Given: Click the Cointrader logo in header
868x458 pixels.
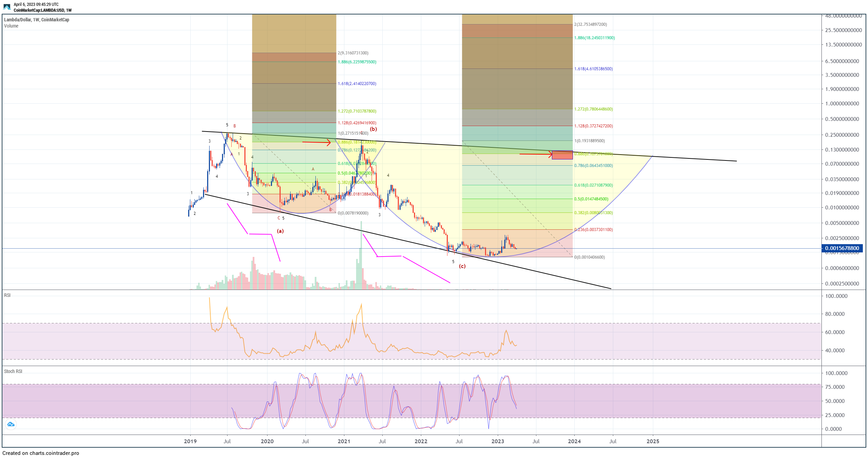Looking at the screenshot, I should coord(7,7).
